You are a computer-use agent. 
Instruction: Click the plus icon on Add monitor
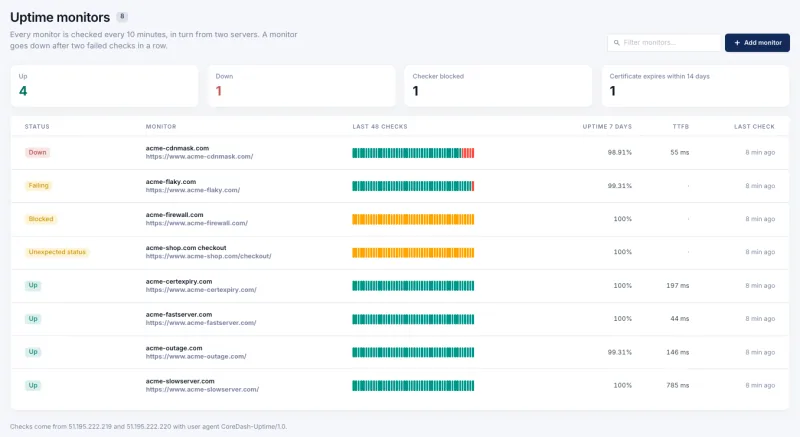pyautogui.click(x=737, y=43)
